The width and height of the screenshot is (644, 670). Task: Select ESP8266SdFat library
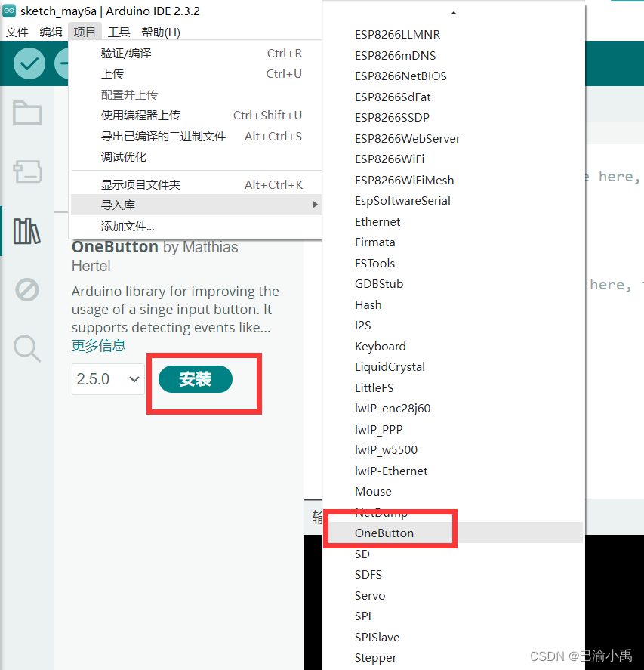454,97
